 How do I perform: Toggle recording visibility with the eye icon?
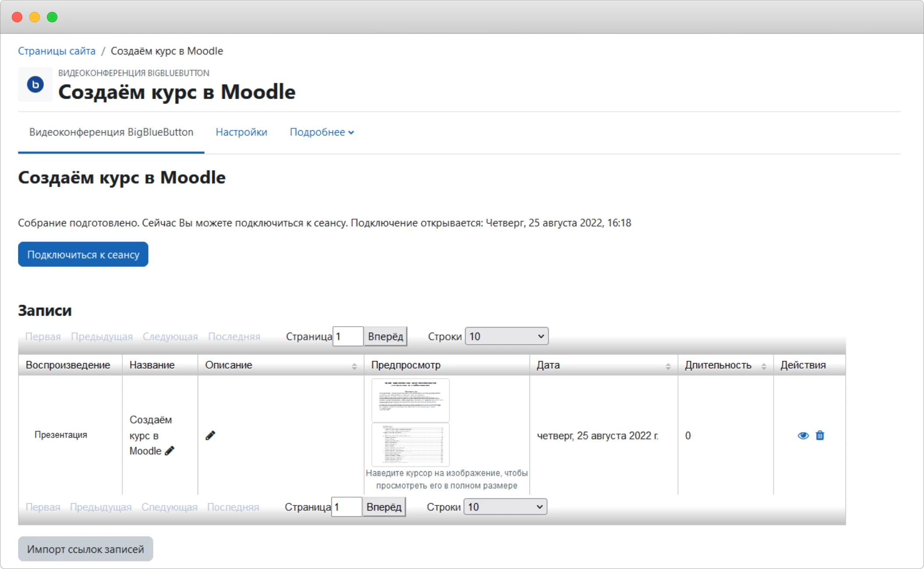click(803, 435)
